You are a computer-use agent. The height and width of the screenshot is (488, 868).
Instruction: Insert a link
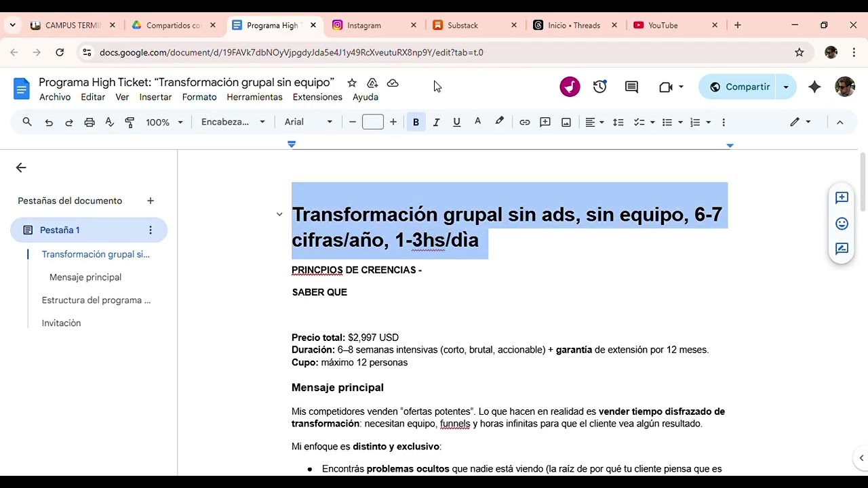[x=524, y=122]
